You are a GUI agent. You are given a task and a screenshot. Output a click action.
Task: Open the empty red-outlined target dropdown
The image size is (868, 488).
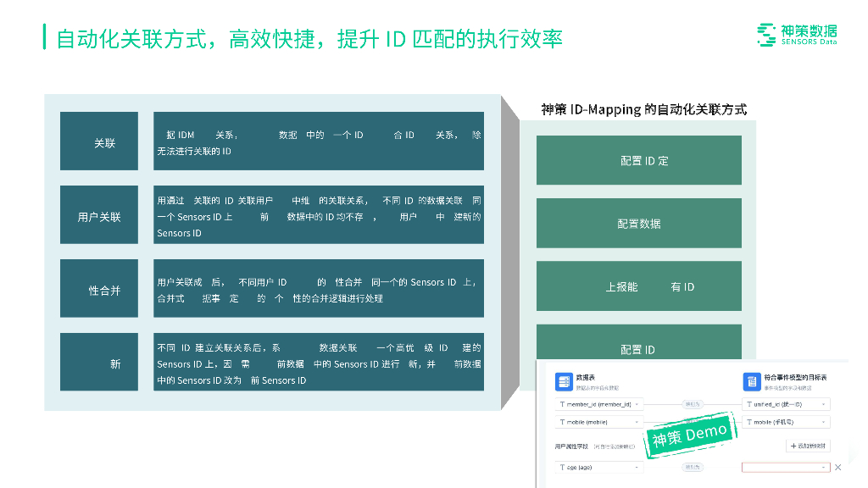coord(786,467)
